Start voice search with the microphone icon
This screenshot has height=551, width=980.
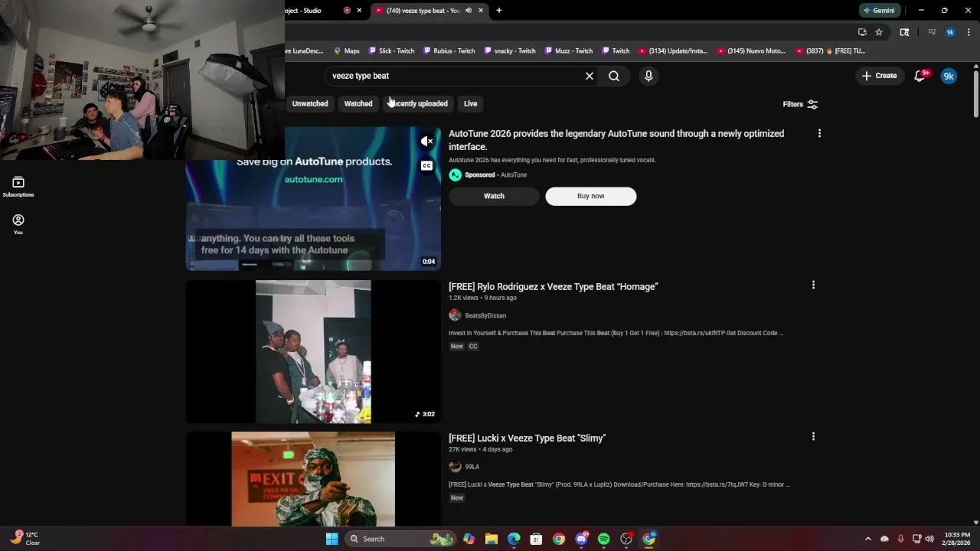648,76
